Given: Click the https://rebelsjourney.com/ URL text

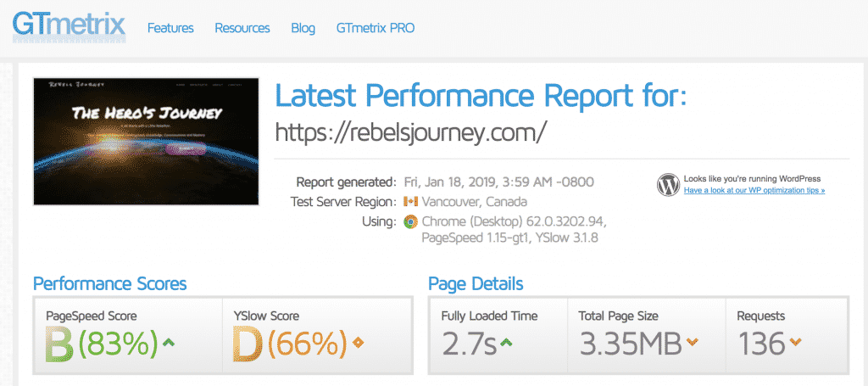Looking at the screenshot, I should (411, 132).
